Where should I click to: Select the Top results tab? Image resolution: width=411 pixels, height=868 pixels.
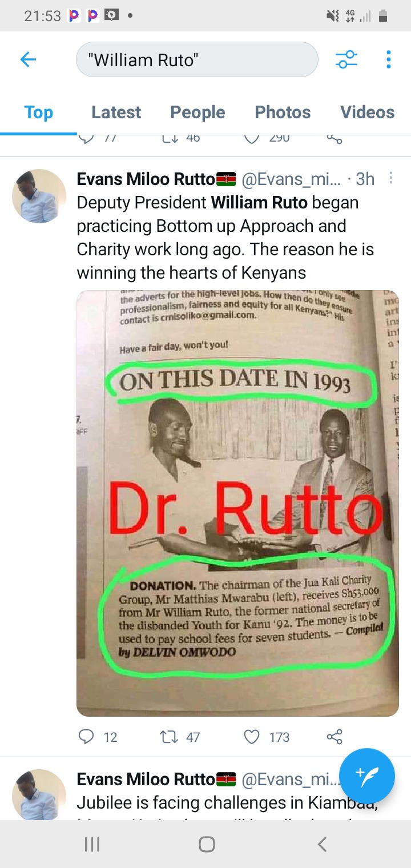38,112
